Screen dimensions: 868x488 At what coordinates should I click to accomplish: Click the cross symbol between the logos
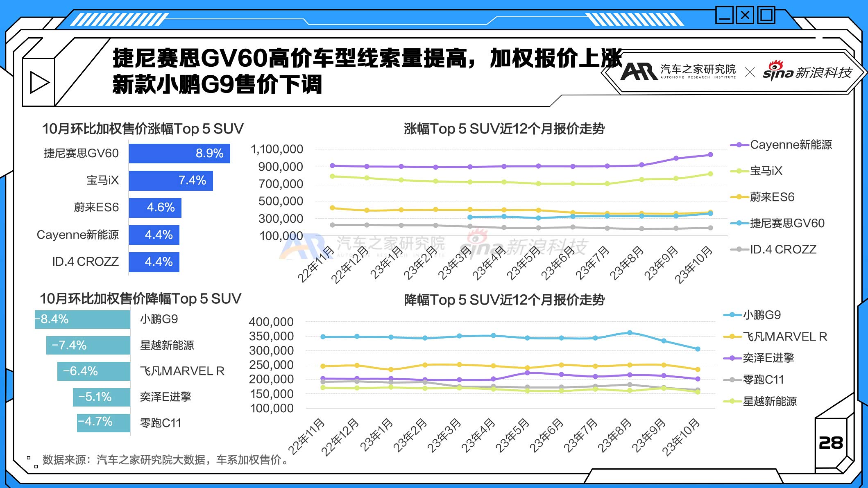[750, 73]
